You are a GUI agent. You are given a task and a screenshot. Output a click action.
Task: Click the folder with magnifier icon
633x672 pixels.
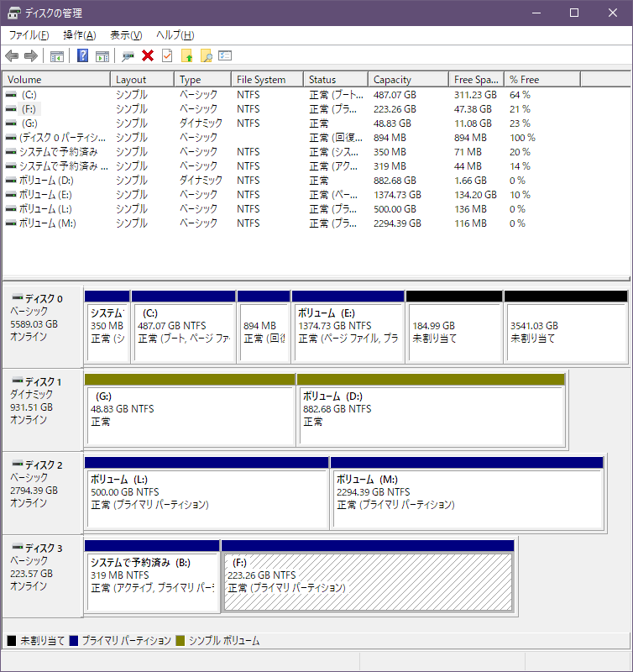pyautogui.click(x=206, y=55)
